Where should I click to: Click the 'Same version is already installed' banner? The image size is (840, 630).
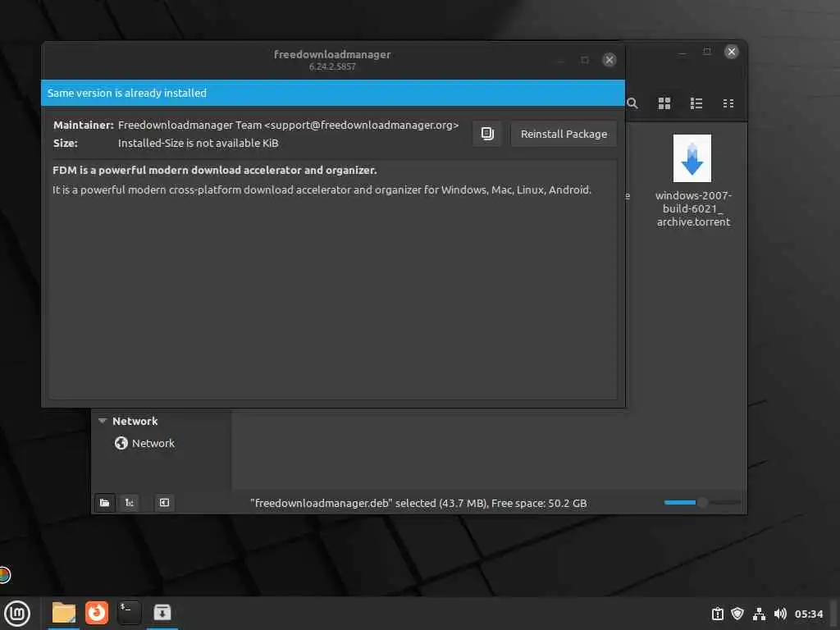click(x=333, y=94)
